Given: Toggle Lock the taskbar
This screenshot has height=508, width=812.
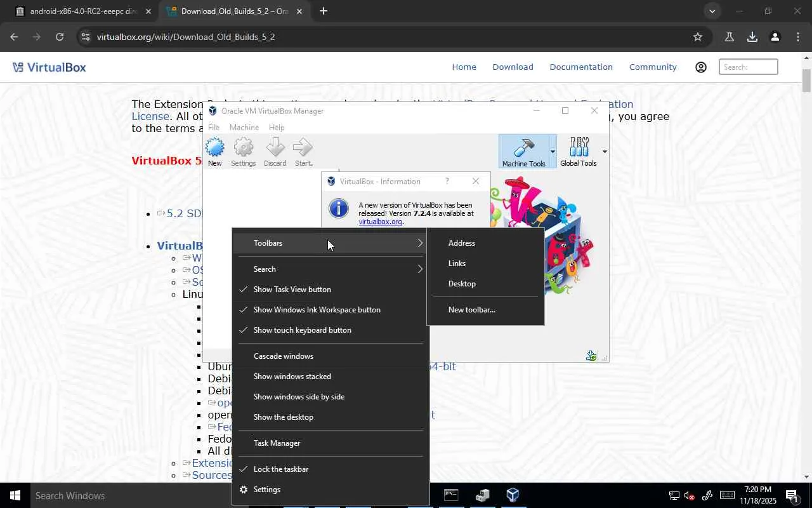Looking at the screenshot, I should coord(331,469).
